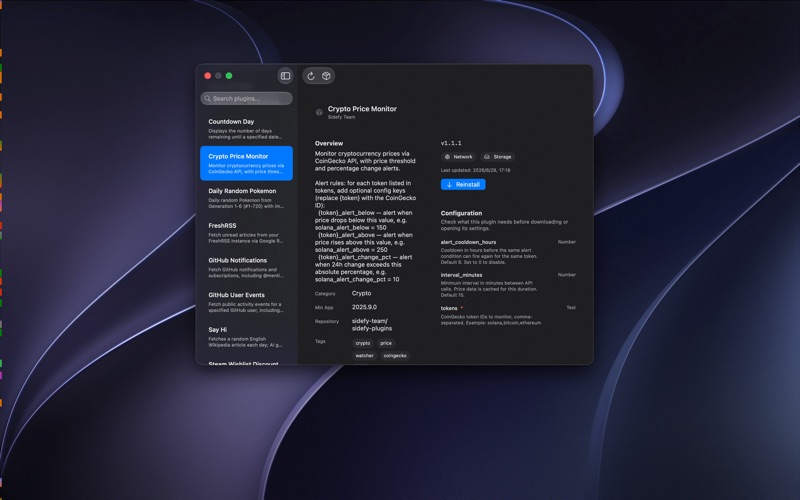The height and width of the screenshot is (500, 800).
Task: Click the Sidefy Team author label
Action: (341, 117)
